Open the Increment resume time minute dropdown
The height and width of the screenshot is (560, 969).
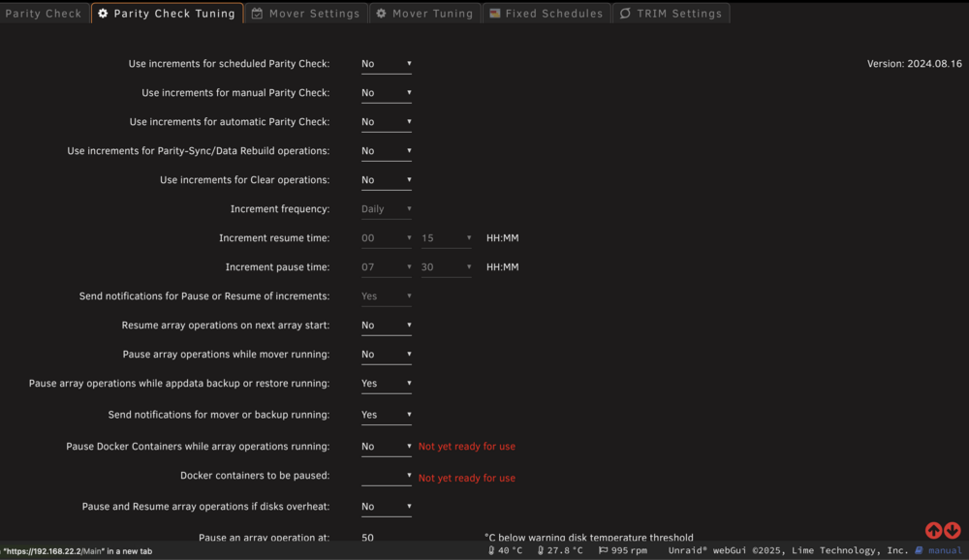pos(446,238)
